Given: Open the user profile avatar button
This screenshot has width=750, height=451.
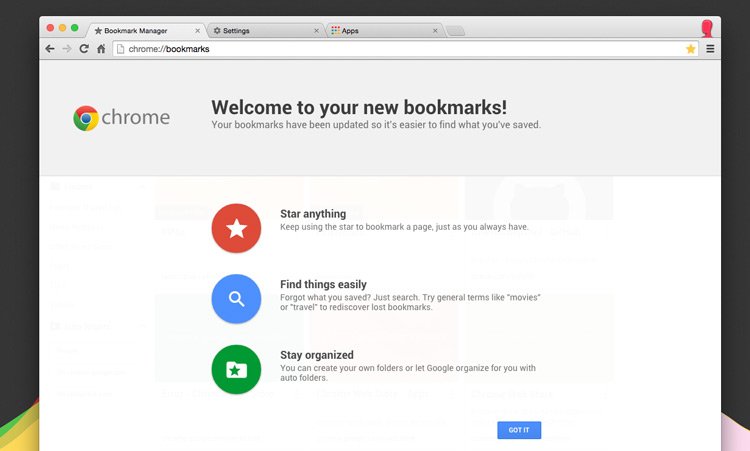Looking at the screenshot, I should (x=707, y=28).
